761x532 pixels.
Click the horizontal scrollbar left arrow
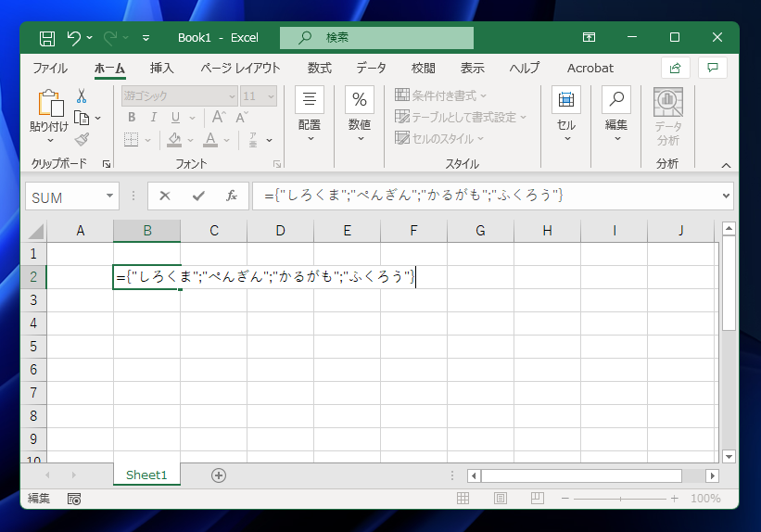[474, 475]
